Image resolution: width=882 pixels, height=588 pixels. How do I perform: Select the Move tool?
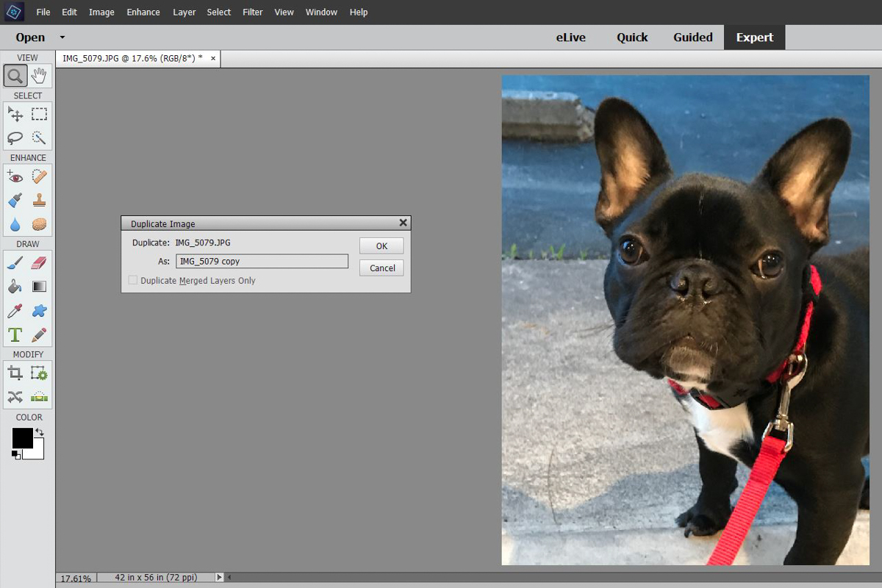[15, 114]
